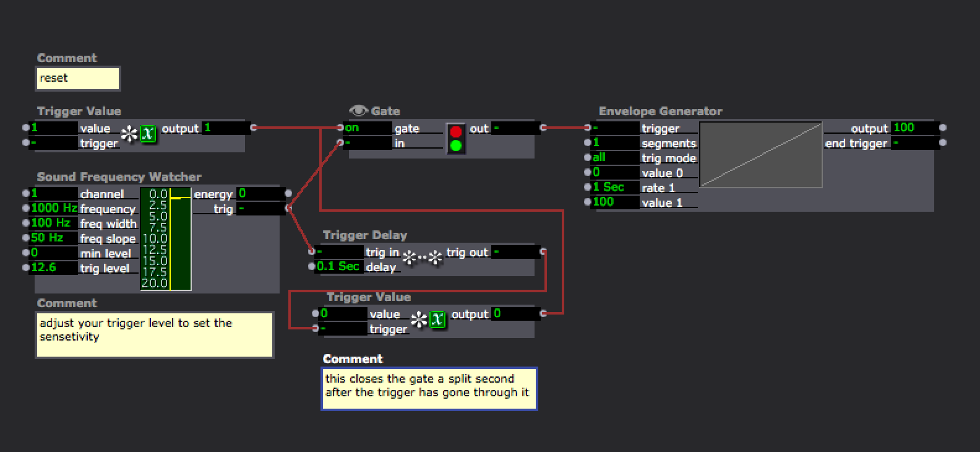Screen dimensions: 980x452
Task: Click the Sound Frequency Watcher trig output port
Action: pos(288,209)
